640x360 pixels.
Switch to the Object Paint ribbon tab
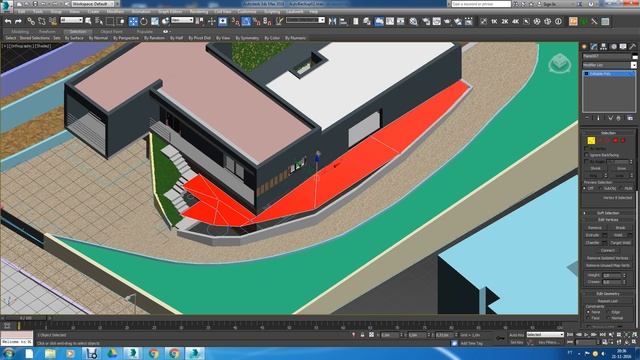(x=111, y=31)
